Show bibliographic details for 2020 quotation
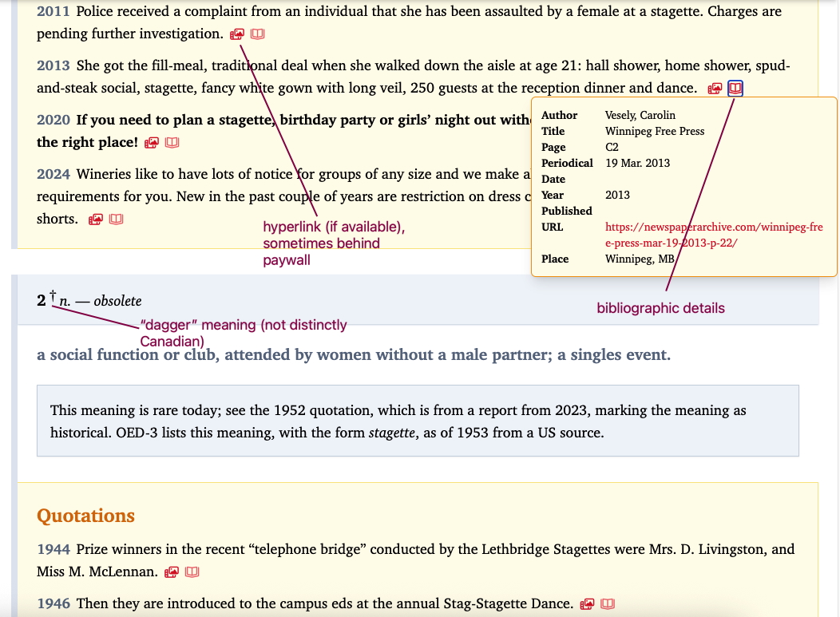Viewport: 840px width, 617px height. (x=172, y=143)
